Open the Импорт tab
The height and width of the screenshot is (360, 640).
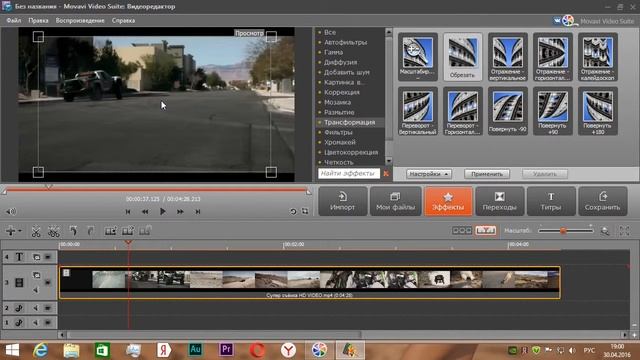tap(342, 201)
